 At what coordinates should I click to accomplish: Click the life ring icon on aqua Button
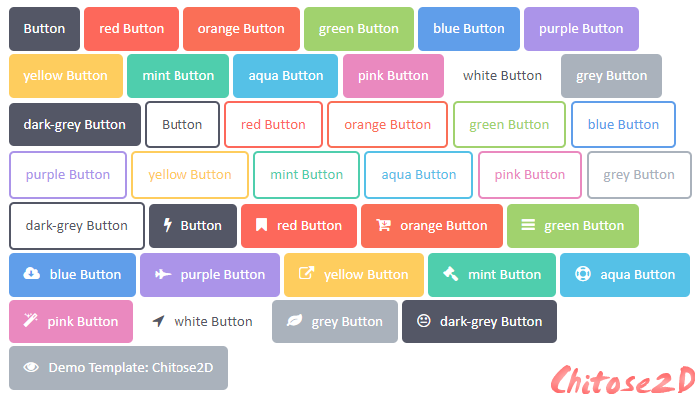[583, 273]
